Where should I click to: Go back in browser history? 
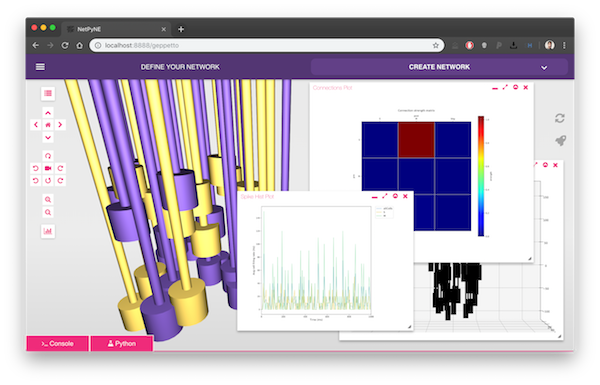point(36,45)
